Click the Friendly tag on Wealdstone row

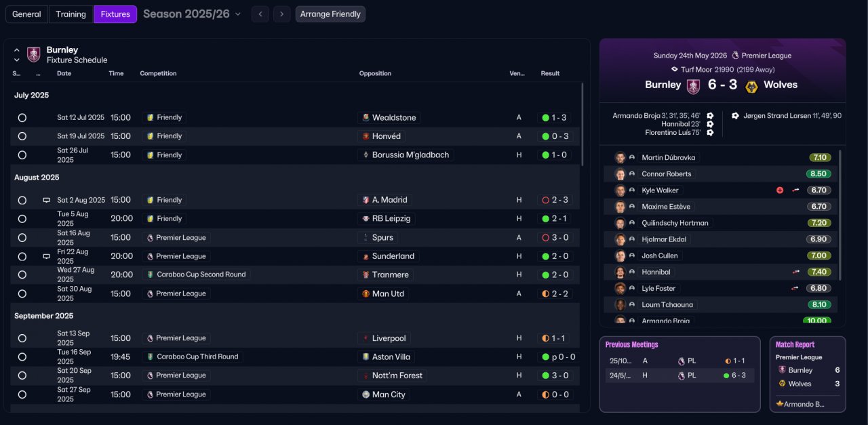click(x=164, y=117)
